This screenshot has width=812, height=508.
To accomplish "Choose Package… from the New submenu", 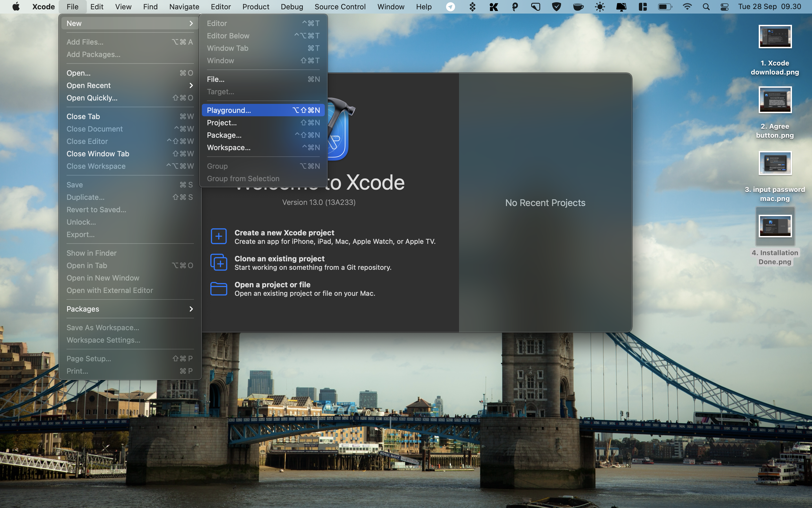I will [x=263, y=135].
